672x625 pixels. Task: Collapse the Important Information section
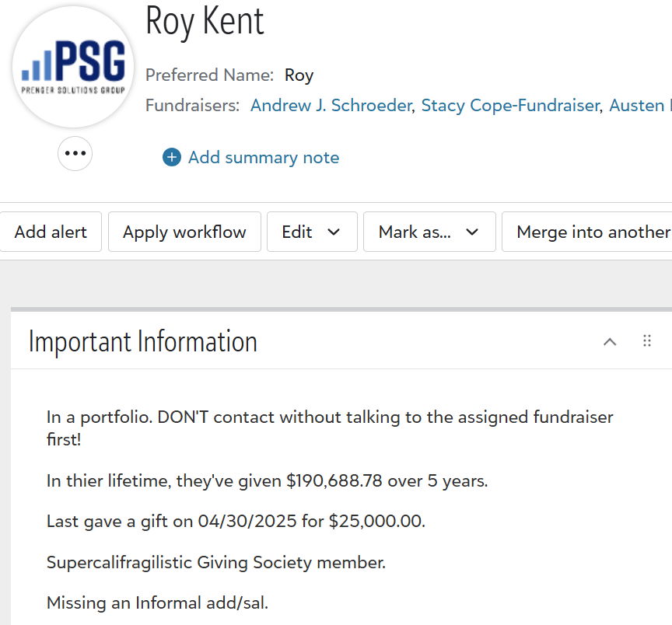pyautogui.click(x=610, y=341)
